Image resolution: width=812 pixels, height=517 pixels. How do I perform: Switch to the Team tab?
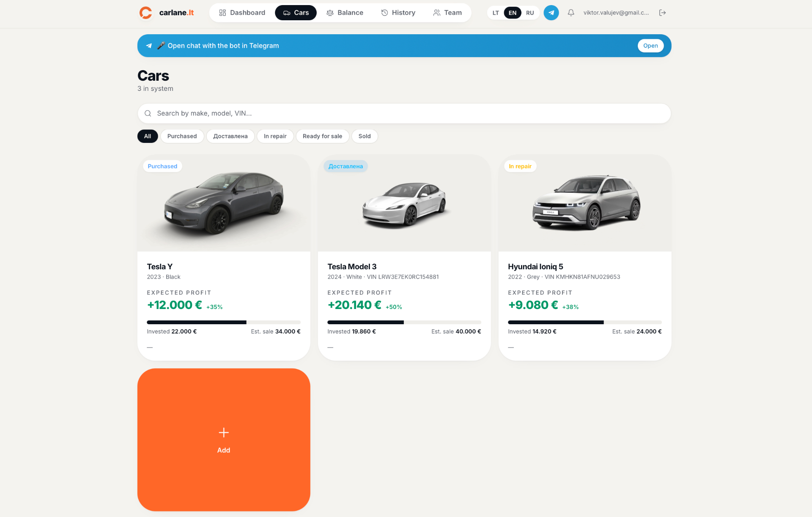447,13
